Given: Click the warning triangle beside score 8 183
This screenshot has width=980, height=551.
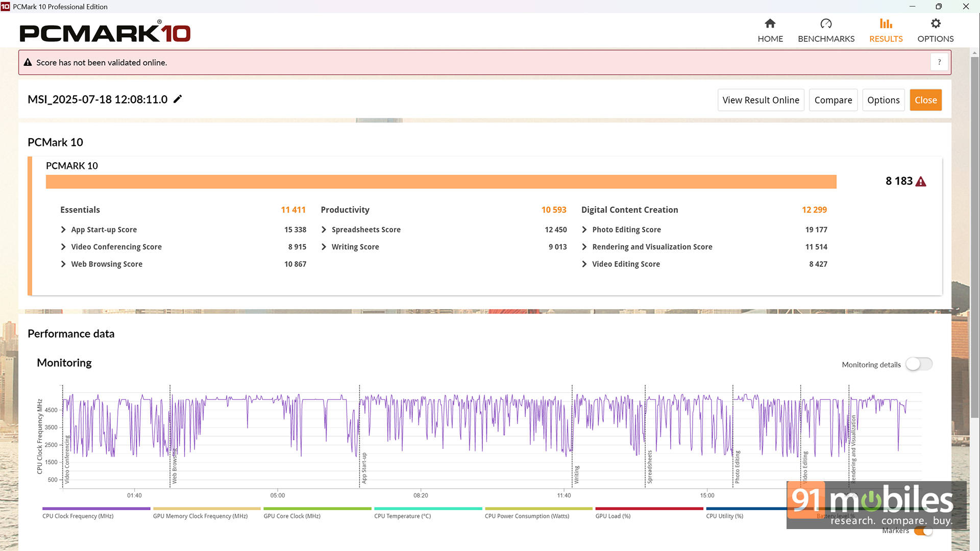Looking at the screenshot, I should pyautogui.click(x=921, y=182).
